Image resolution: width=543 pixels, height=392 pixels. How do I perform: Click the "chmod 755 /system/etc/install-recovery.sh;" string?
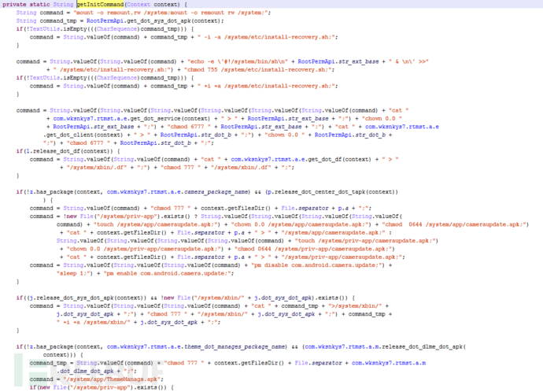click(x=260, y=69)
